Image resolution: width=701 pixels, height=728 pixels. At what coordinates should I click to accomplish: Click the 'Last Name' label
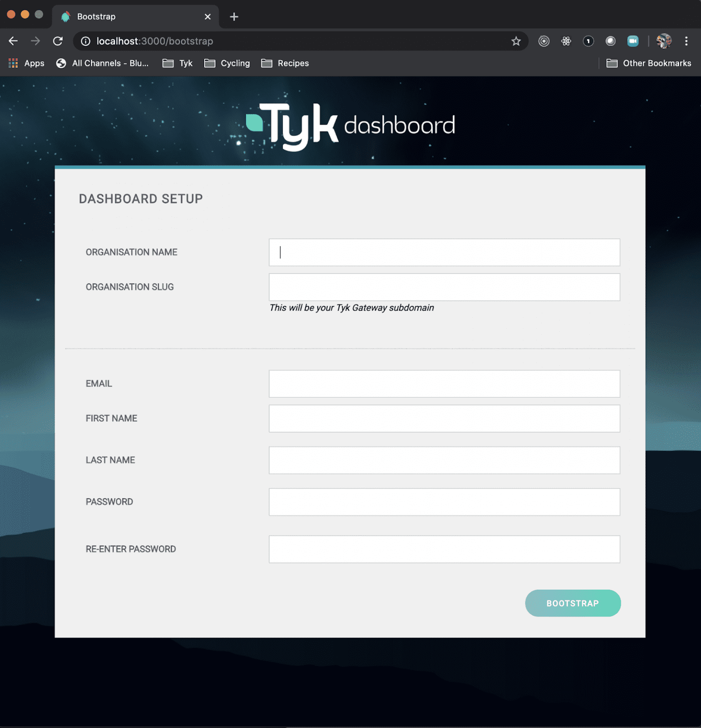pyautogui.click(x=110, y=460)
